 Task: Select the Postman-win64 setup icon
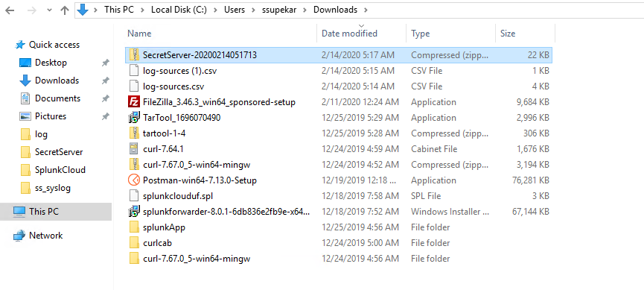134,180
